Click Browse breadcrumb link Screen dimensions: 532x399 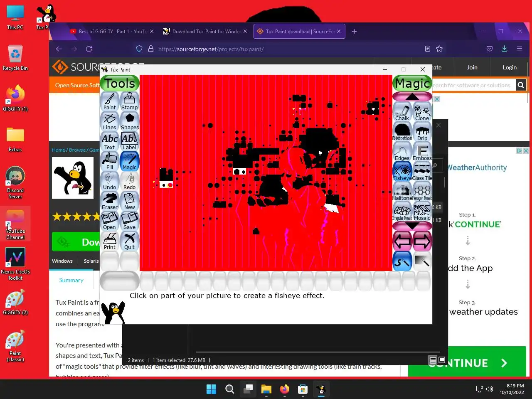(x=77, y=150)
